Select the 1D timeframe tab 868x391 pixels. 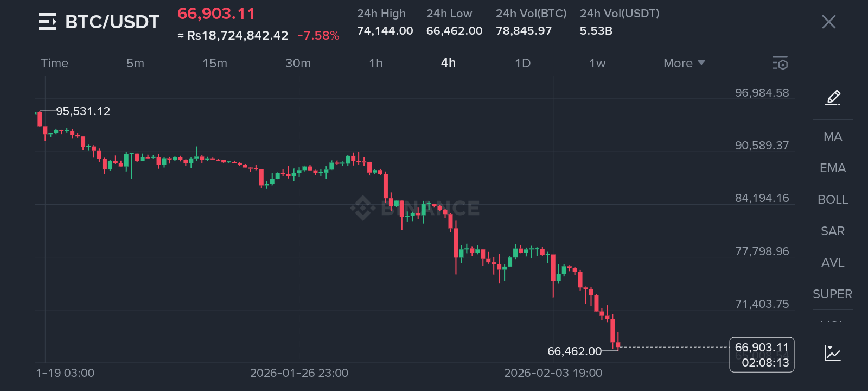(522, 64)
